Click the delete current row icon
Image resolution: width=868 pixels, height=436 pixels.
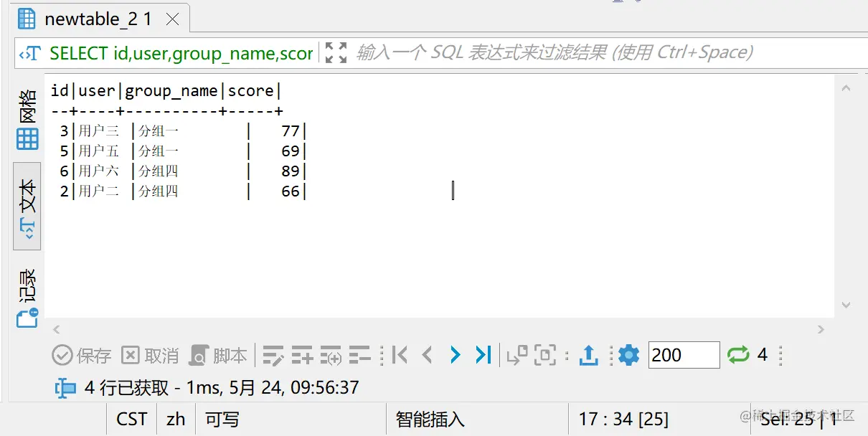pyautogui.click(x=359, y=354)
